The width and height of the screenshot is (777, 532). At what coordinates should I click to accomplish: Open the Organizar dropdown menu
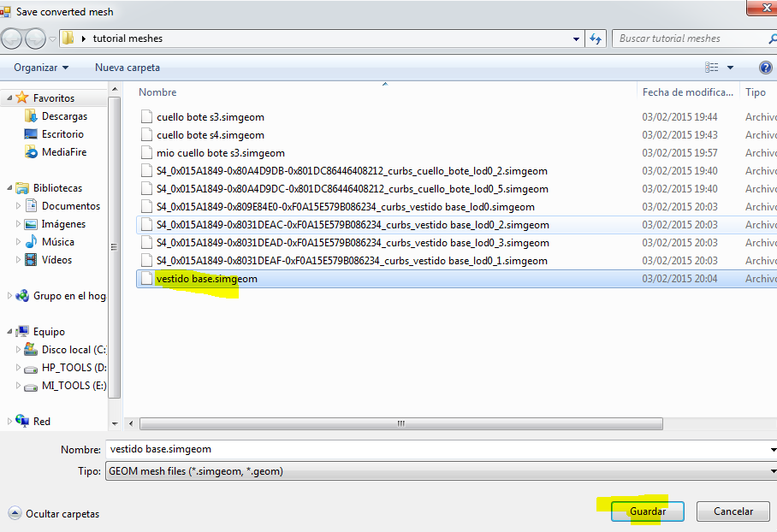(x=41, y=68)
